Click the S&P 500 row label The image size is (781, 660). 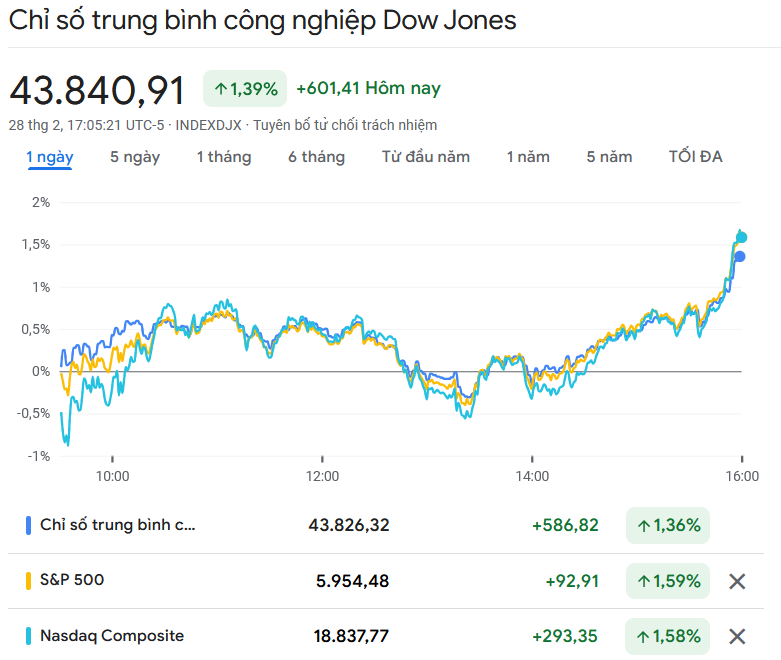point(72,580)
